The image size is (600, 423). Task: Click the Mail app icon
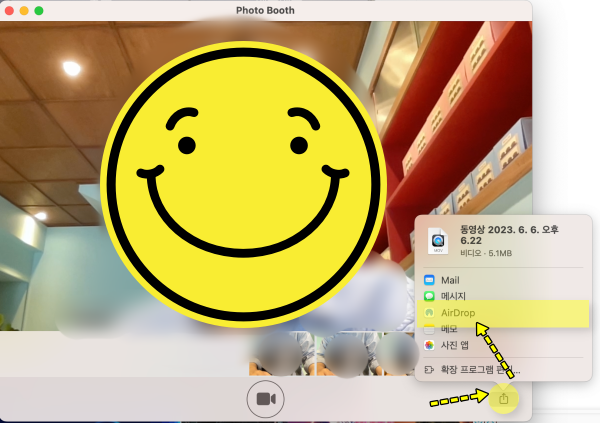[x=429, y=280]
